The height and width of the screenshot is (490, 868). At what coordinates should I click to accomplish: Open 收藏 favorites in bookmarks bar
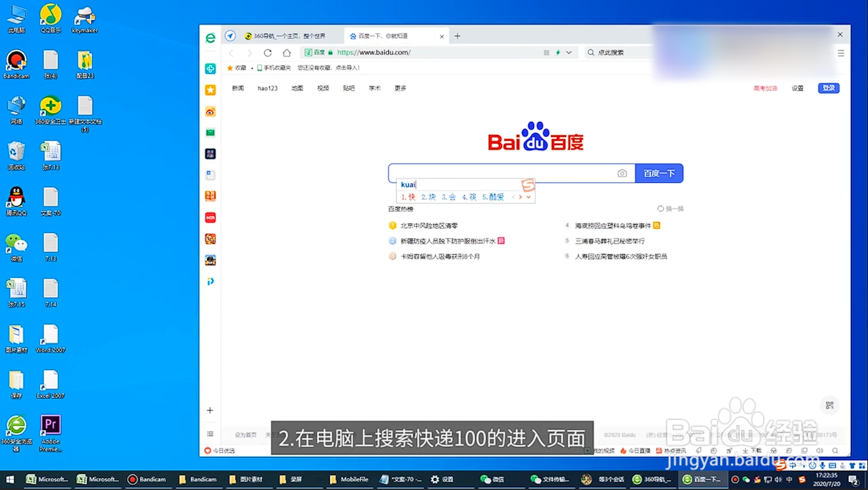236,68
